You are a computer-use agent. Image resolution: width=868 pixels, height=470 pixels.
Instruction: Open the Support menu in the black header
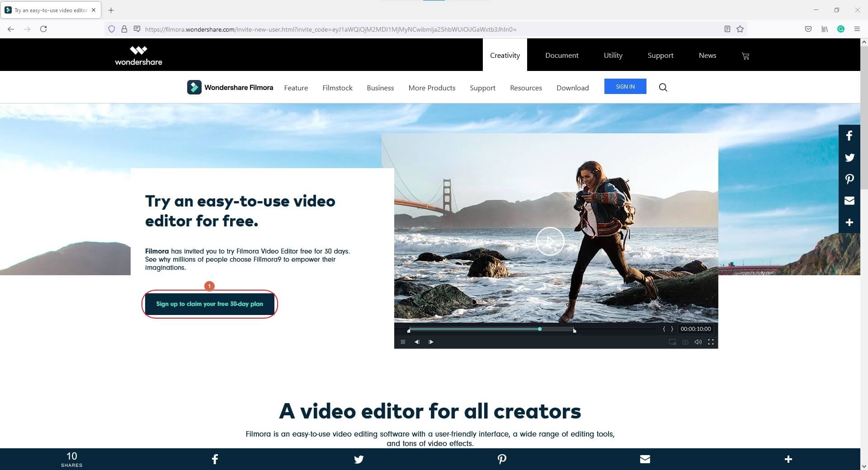(660, 55)
